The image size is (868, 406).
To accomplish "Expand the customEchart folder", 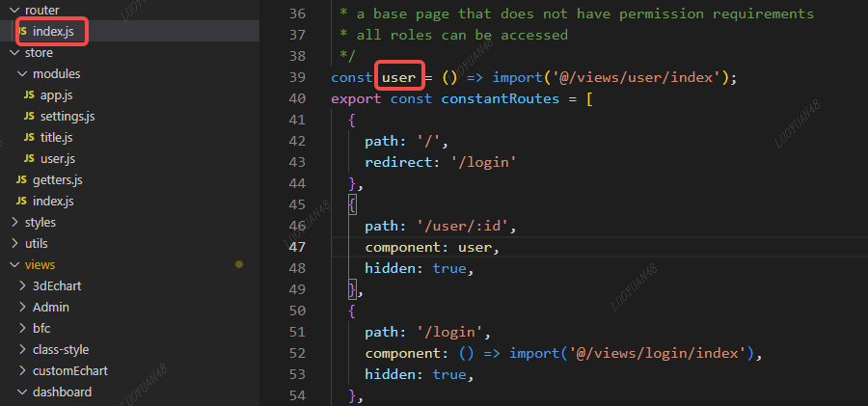I will click(21, 371).
